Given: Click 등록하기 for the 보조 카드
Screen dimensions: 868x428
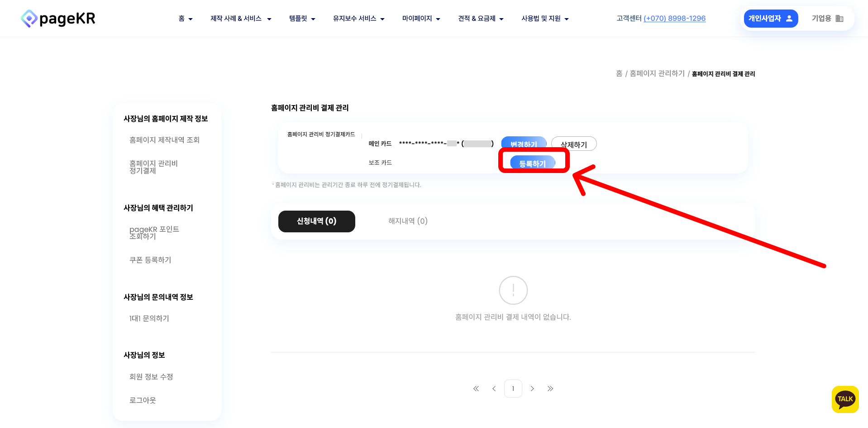Looking at the screenshot, I should tap(533, 163).
